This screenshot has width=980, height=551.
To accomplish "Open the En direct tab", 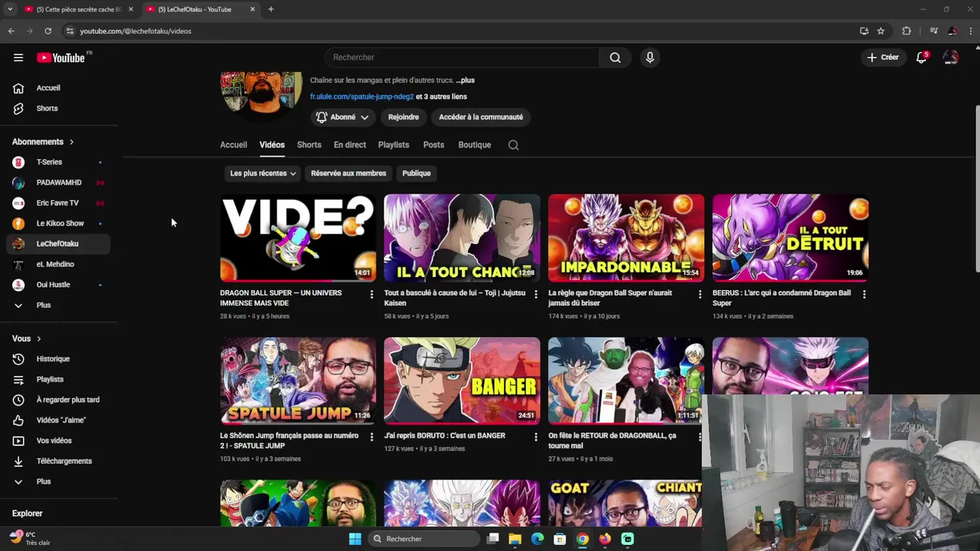I will tap(350, 145).
